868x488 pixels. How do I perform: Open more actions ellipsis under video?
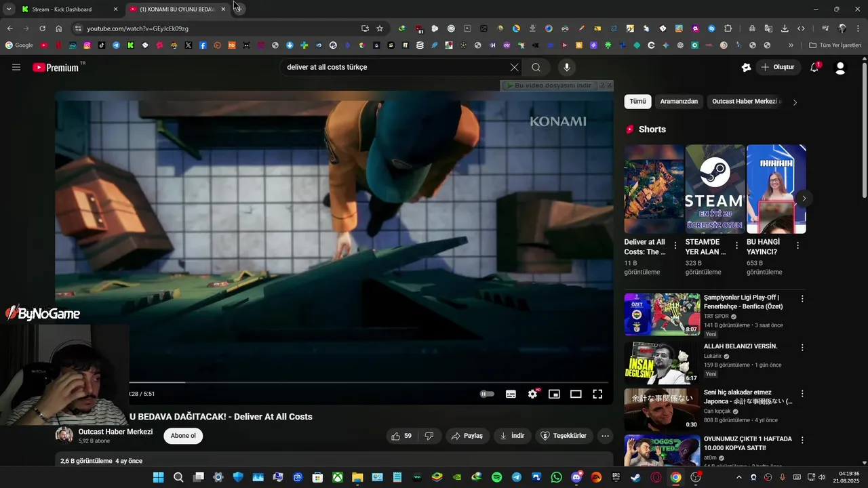coord(606,436)
